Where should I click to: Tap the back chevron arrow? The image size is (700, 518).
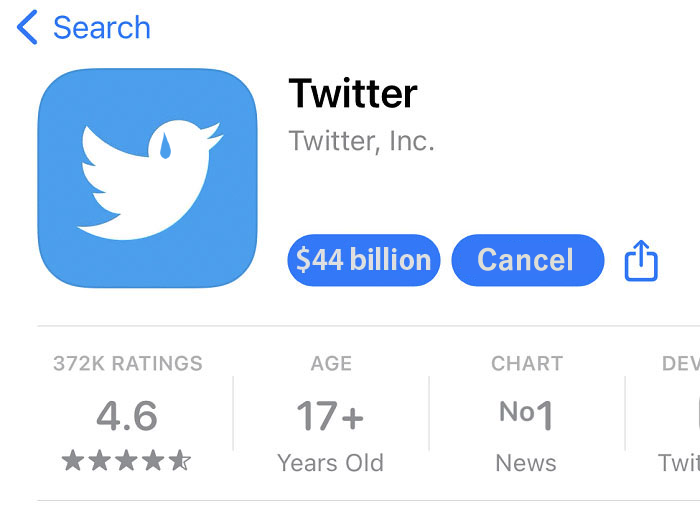point(27,28)
